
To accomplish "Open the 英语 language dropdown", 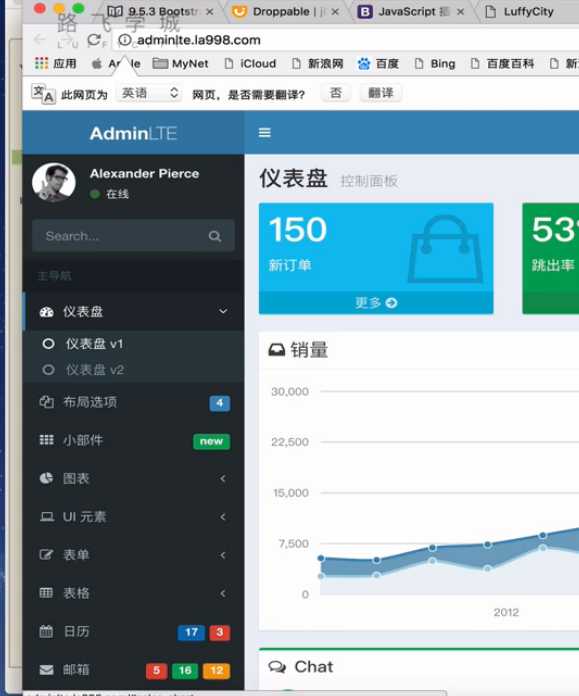I will pyautogui.click(x=150, y=93).
